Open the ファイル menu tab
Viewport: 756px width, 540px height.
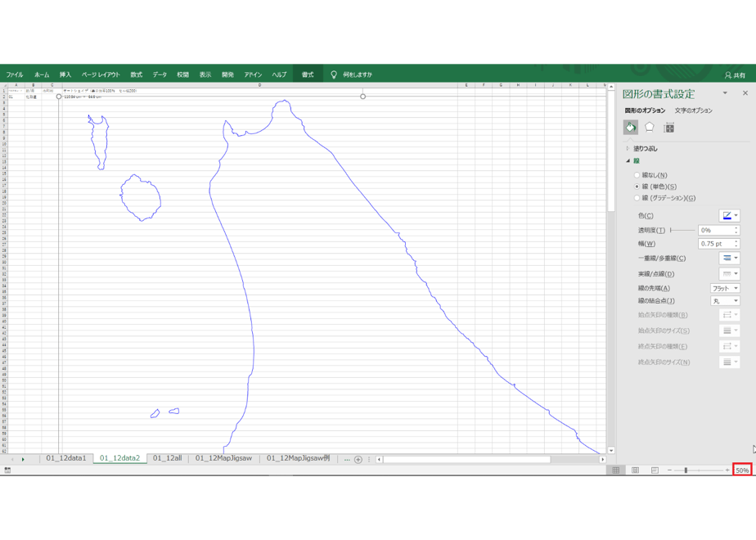tap(15, 74)
